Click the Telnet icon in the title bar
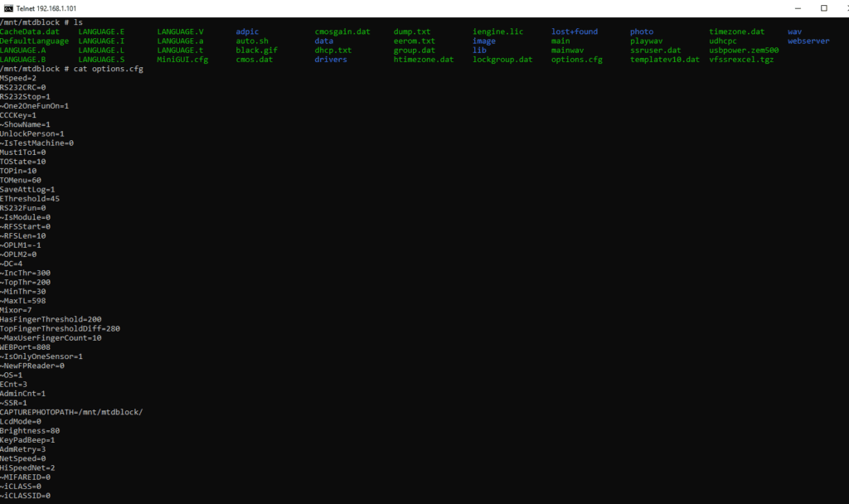The width and height of the screenshot is (849, 504). 9,8
